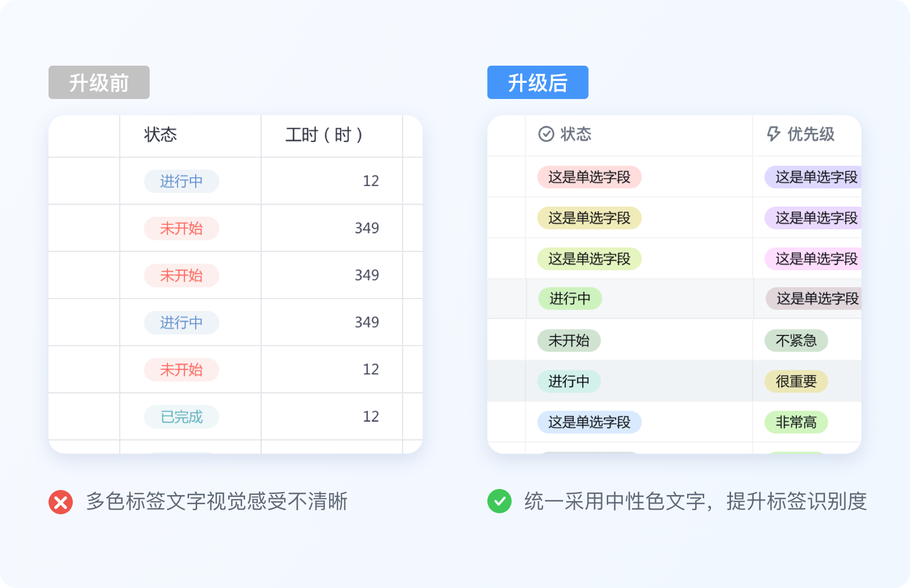
Task: Click the 状态 header in the left table
Action: tap(160, 135)
